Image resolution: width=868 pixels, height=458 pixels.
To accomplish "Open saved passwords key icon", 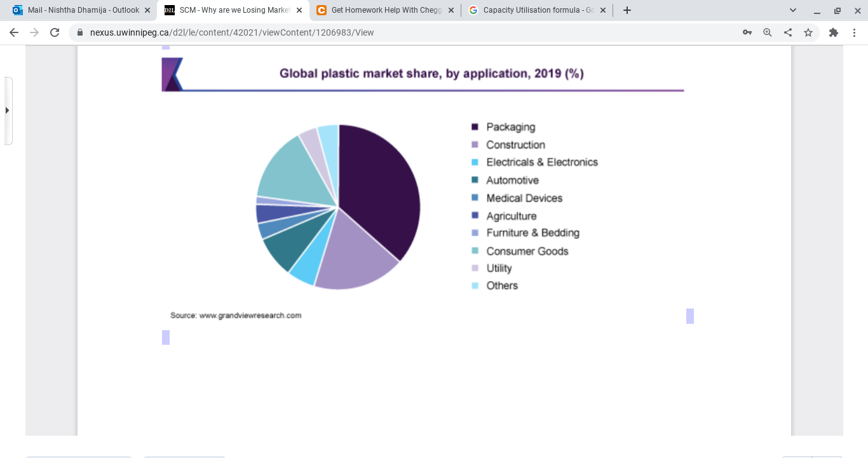I will [747, 32].
